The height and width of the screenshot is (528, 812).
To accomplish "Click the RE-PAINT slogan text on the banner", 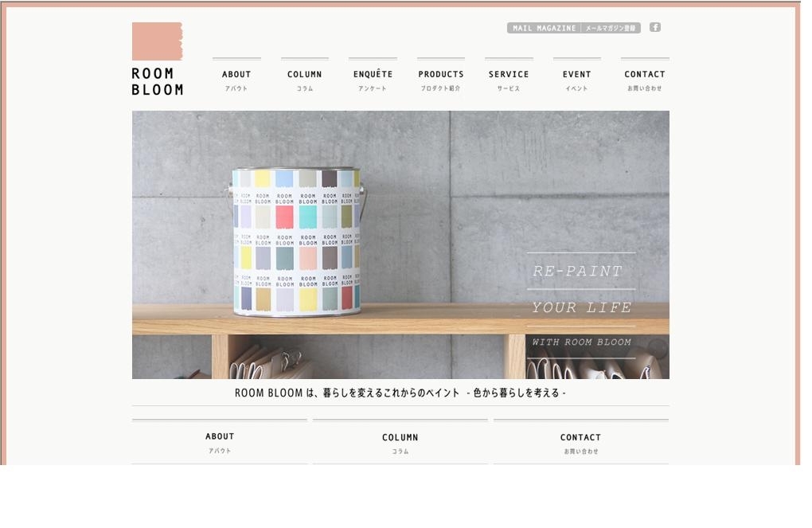I will pyautogui.click(x=577, y=271).
